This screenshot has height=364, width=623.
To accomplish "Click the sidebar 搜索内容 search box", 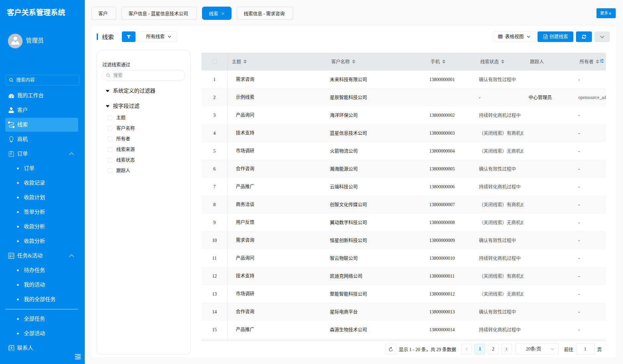I will coord(42,80).
